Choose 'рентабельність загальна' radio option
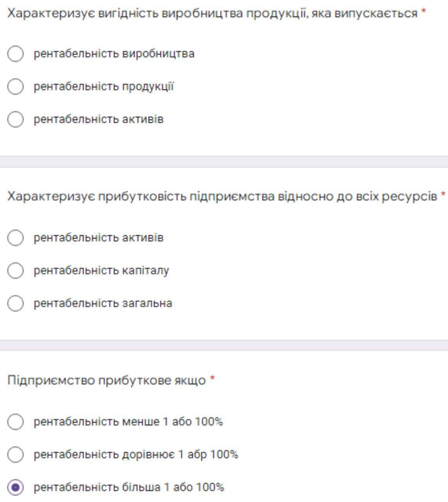The height and width of the screenshot is (502, 448). pos(15,303)
